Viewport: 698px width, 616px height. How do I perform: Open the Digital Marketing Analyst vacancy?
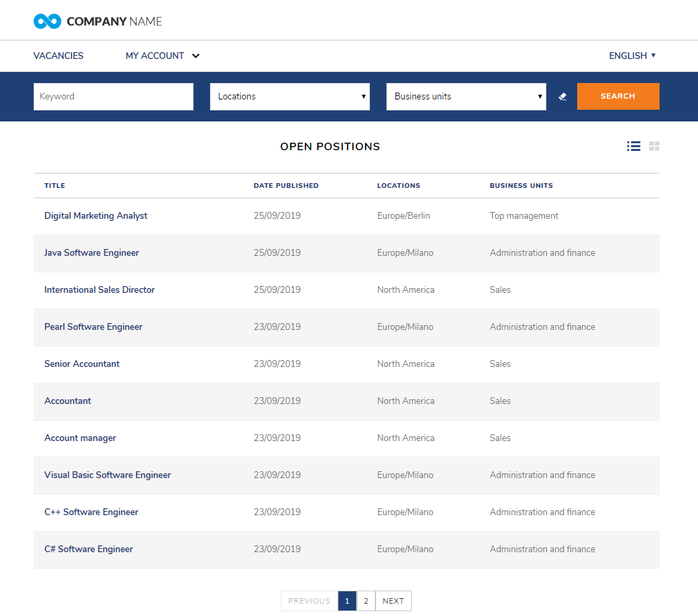(x=95, y=215)
